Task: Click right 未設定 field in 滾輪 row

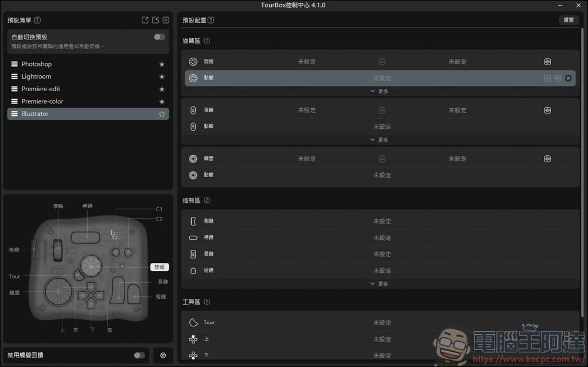Action: click(457, 111)
